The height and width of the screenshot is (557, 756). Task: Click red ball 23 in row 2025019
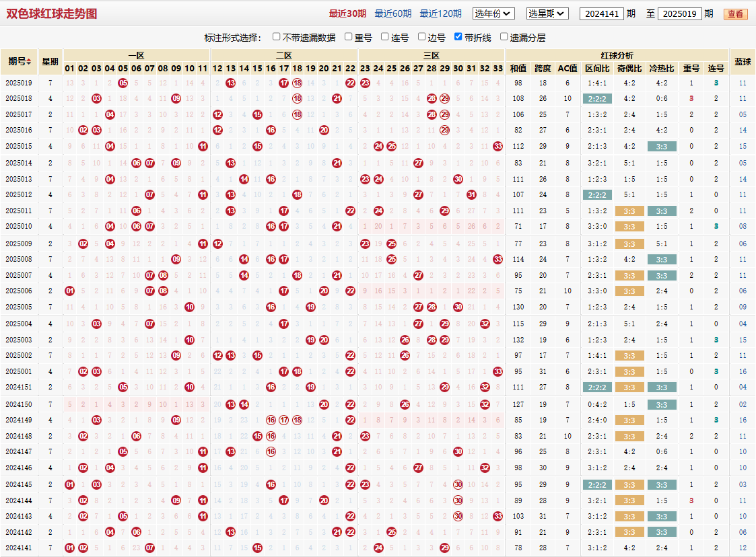point(365,83)
